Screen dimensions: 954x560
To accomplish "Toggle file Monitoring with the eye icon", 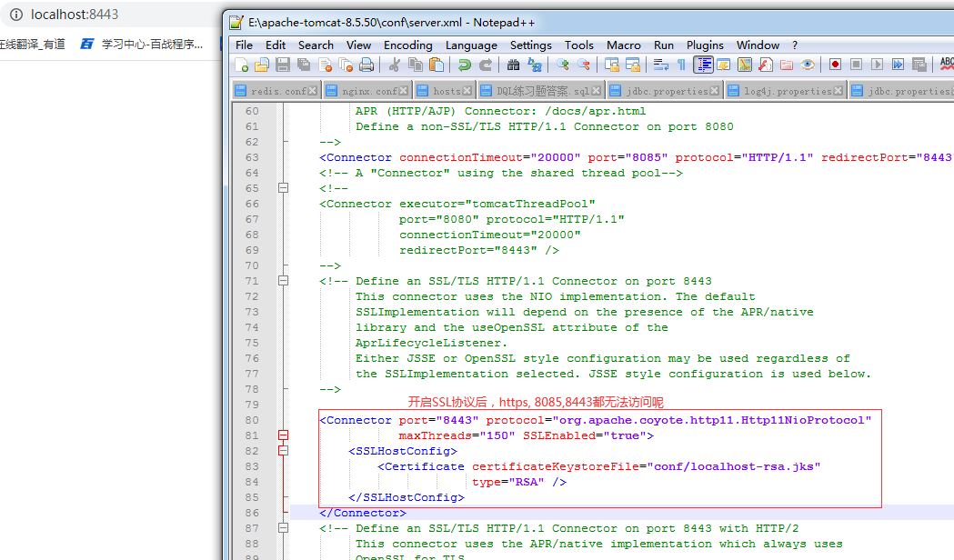I will 808,65.
